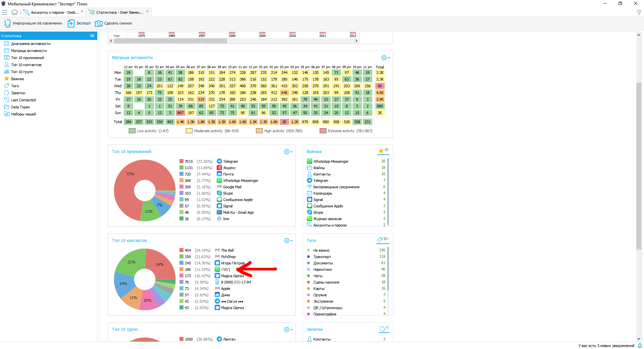Open Топ 10 групп in the sidebar
The image size is (644, 349).
pyautogui.click(x=22, y=72)
